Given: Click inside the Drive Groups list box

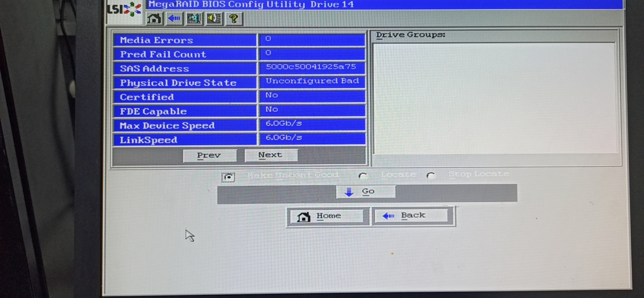Looking at the screenshot, I should [494, 98].
